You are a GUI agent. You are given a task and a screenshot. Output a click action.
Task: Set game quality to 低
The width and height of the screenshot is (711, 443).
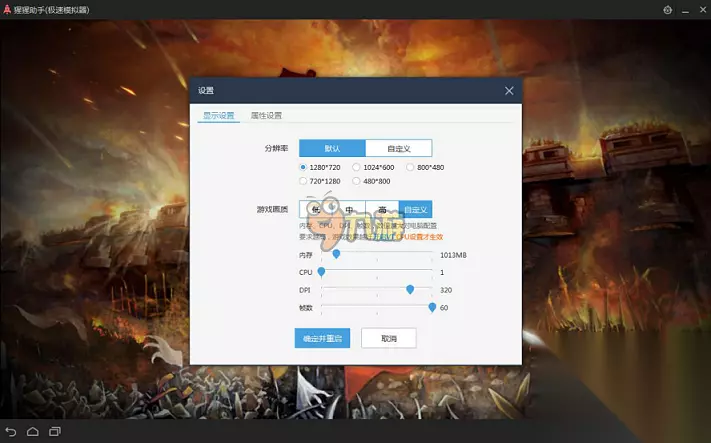pyautogui.click(x=316, y=209)
